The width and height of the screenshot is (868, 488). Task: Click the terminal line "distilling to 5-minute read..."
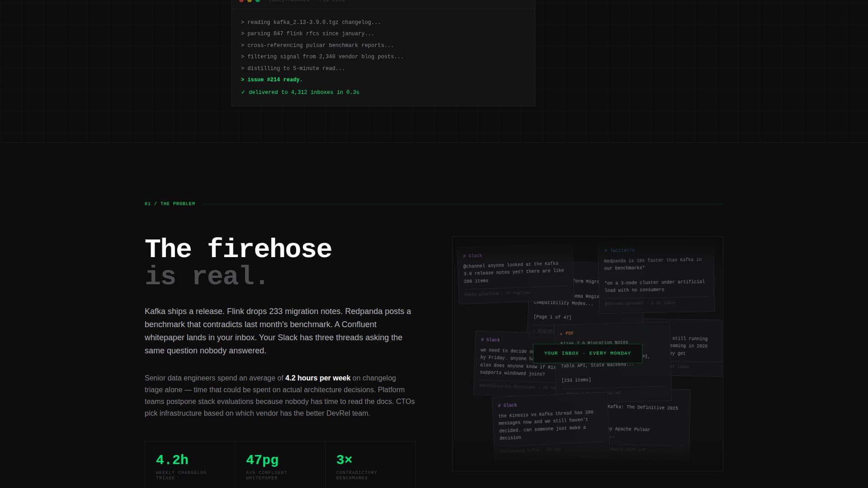(x=292, y=68)
